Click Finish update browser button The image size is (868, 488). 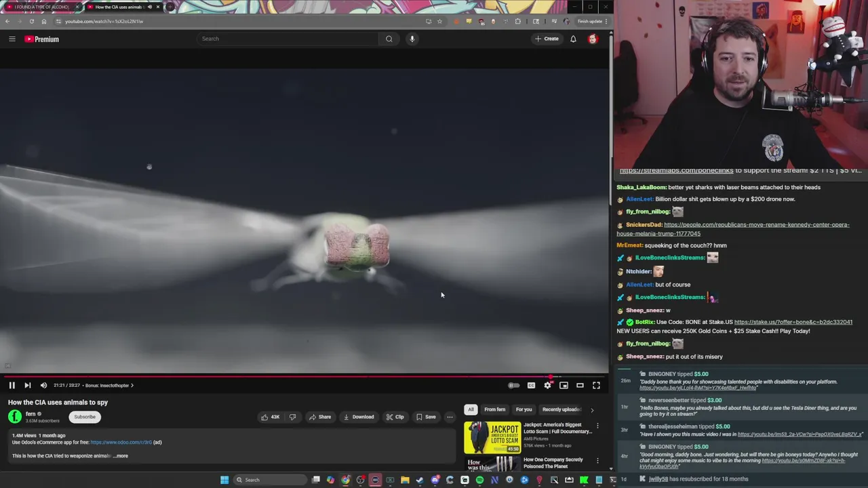pyautogui.click(x=591, y=21)
